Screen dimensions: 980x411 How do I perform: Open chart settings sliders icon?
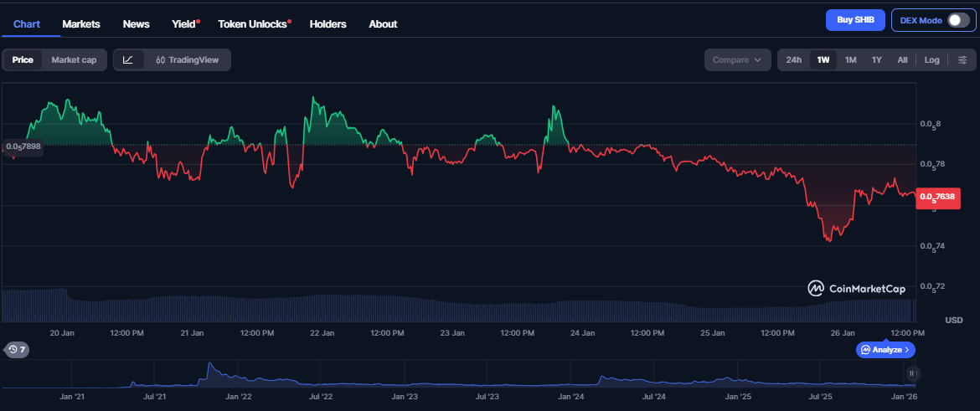[962, 59]
